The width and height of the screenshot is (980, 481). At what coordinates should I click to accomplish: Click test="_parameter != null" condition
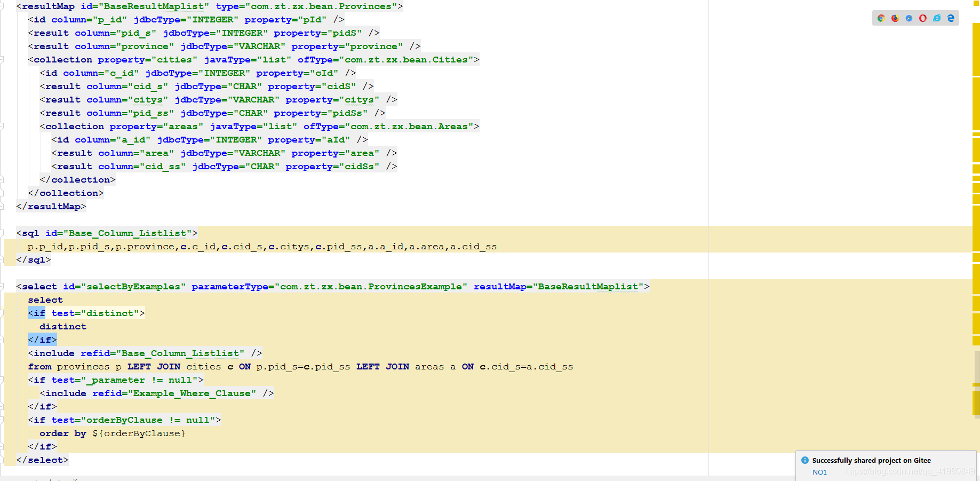coord(124,380)
